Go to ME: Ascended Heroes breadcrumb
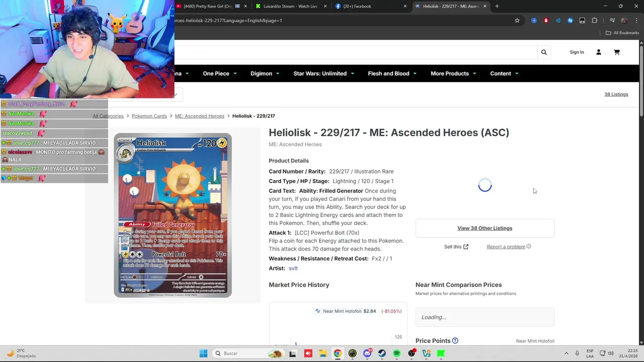Viewport: 644px width, 362px height. (199, 116)
